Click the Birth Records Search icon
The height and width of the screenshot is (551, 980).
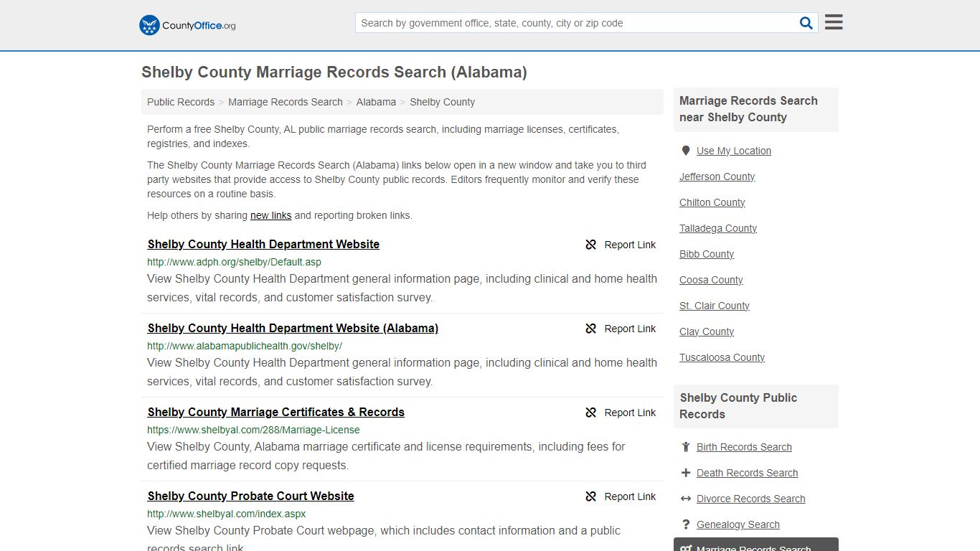686,447
